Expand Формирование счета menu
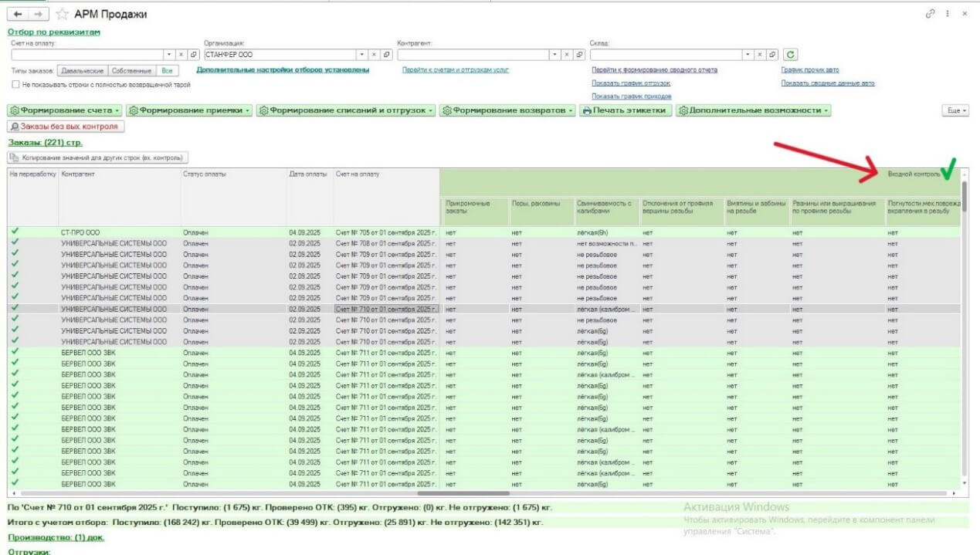The width and height of the screenshot is (980, 555). [x=65, y=110]
